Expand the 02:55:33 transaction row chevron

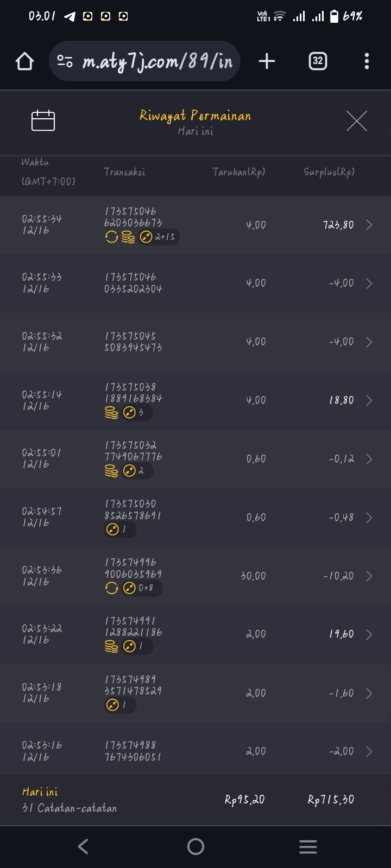click(369, 284)
